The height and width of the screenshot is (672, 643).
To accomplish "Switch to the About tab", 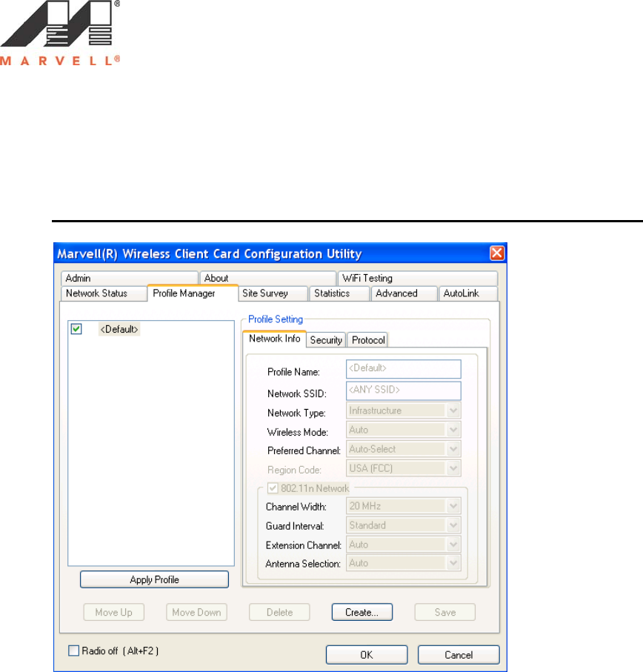I will tap(267, 278).
